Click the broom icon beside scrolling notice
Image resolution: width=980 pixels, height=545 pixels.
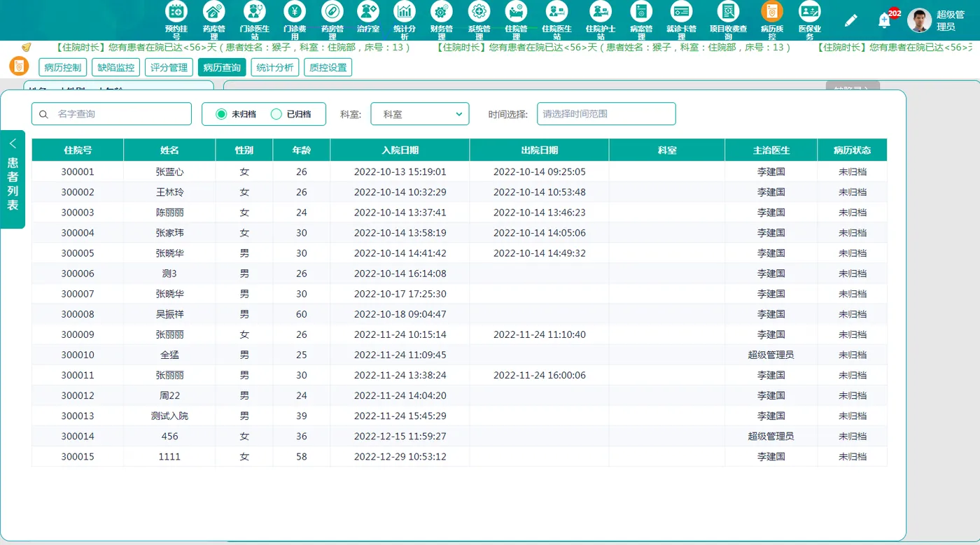[x=26, y=48]
